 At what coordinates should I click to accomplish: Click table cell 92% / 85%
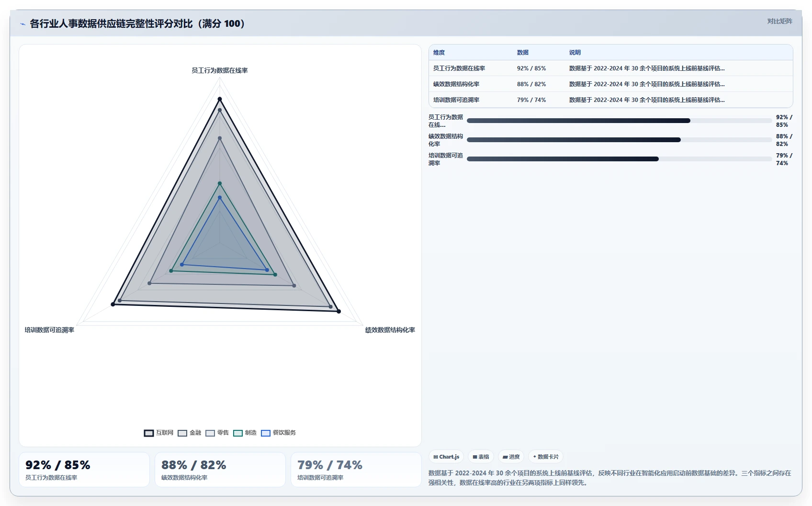pyautogui.click(x=531, y=68)
